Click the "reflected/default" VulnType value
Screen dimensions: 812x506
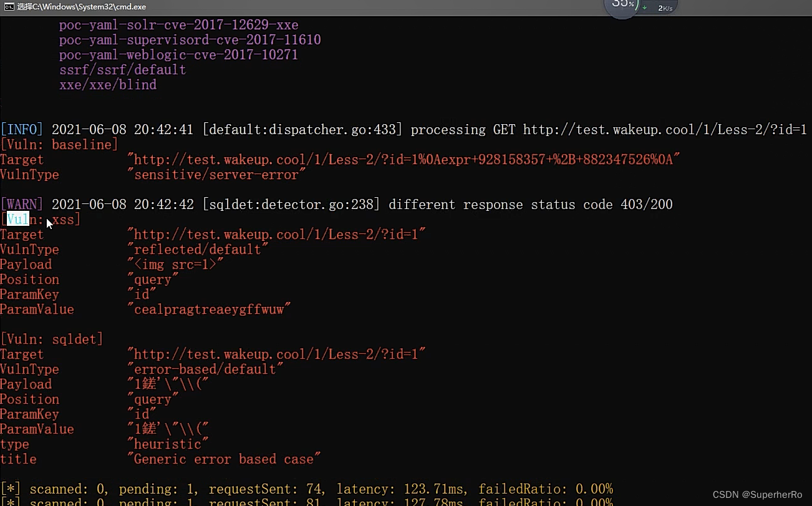[x=198, y=250]
